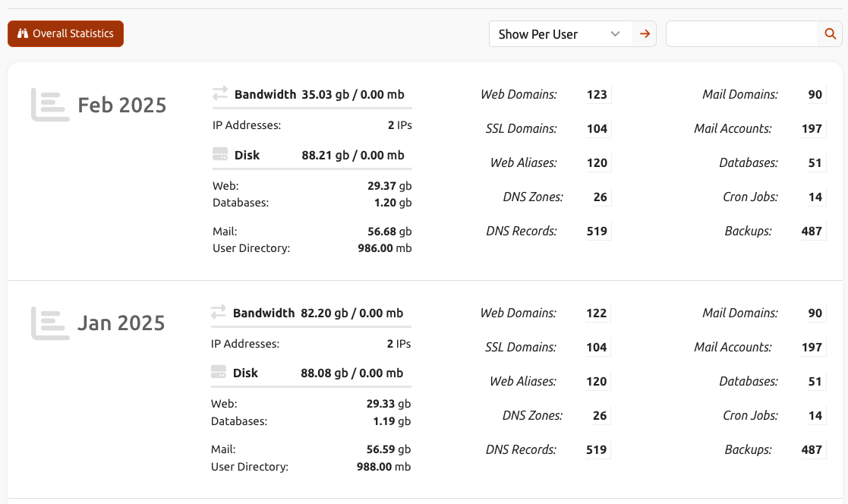The image size is (848, 504).
Task: Click the Jan 2025 statistics icon
Action: tap(50, 323)
